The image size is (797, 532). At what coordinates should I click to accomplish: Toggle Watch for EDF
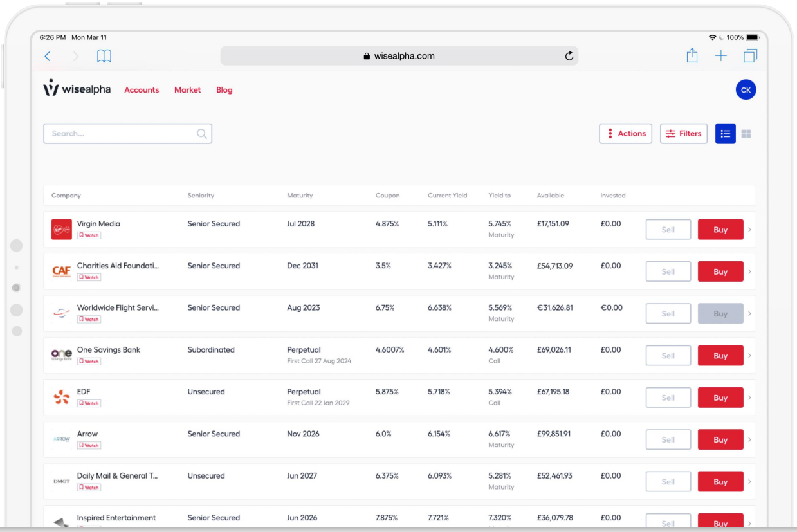point(89,403)
